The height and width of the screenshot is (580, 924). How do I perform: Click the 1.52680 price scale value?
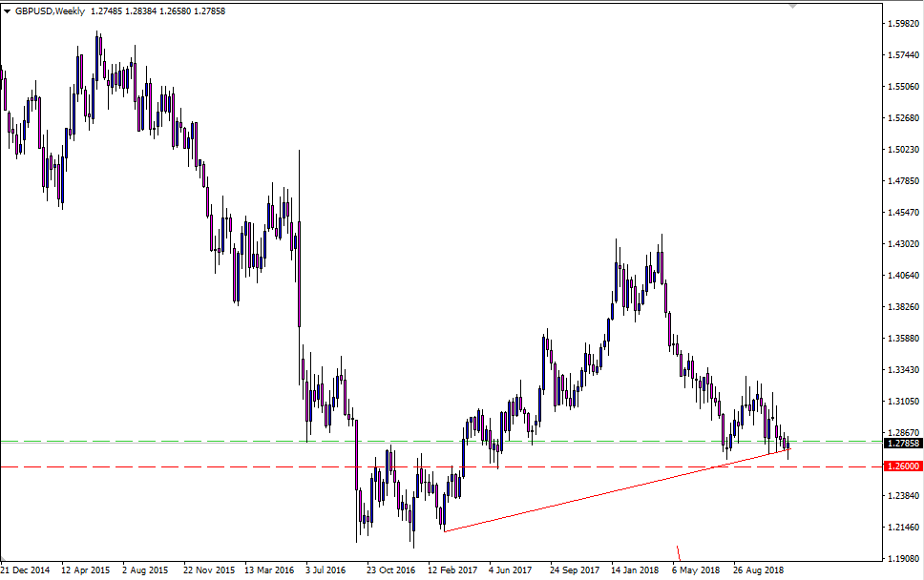tap(903, 117)
